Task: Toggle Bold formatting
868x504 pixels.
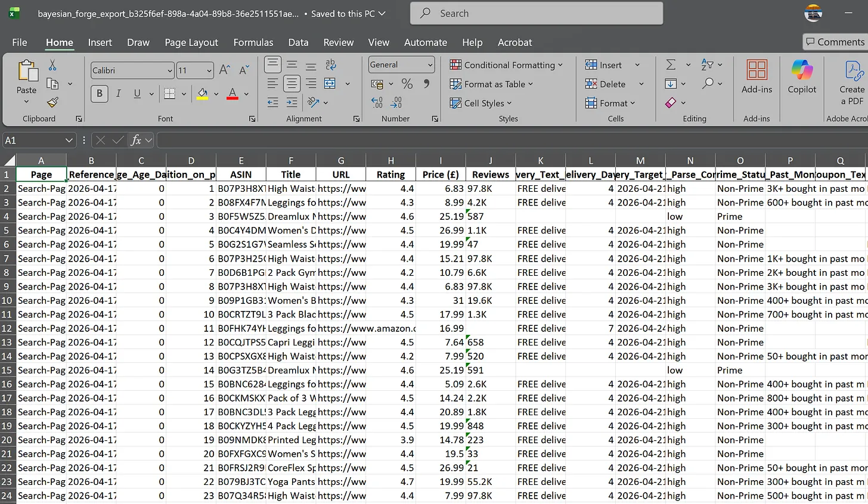Action: click(100, 94)
